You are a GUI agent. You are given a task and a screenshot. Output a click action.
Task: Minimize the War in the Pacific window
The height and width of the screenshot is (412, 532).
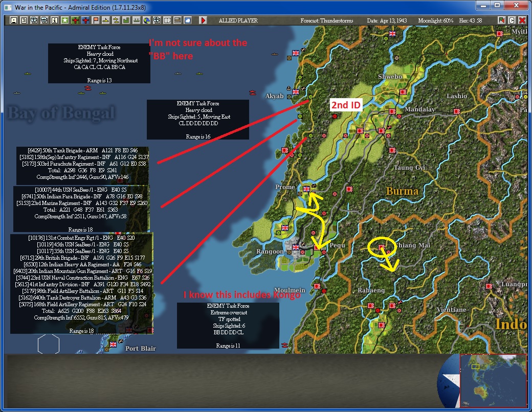[483, 6]
